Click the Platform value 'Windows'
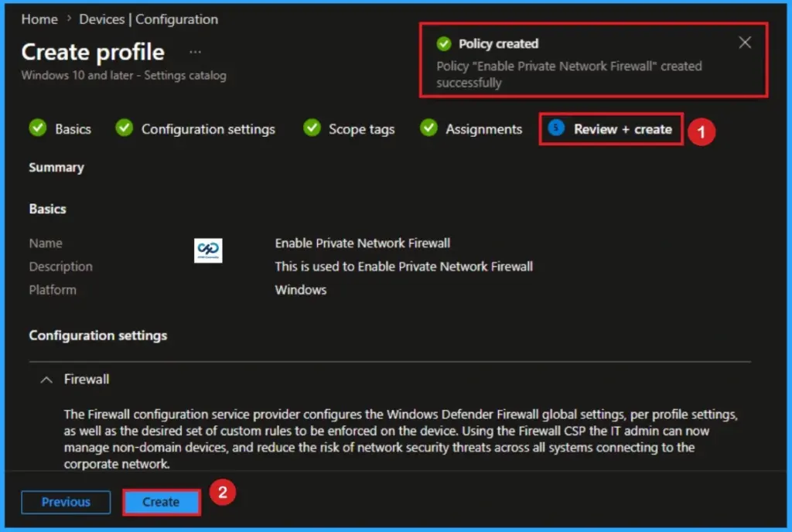Viewport: 792px width, 532px height. [x=301, y=290]
